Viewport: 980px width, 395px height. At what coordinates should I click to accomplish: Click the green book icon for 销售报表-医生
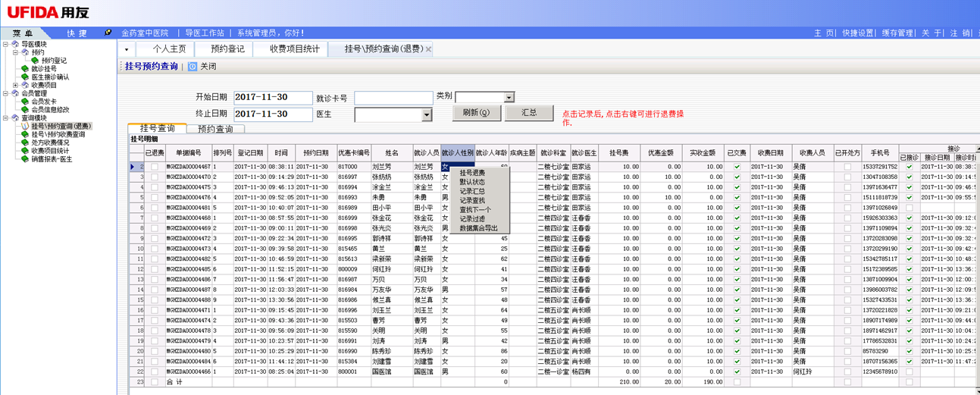pos(25,159)
